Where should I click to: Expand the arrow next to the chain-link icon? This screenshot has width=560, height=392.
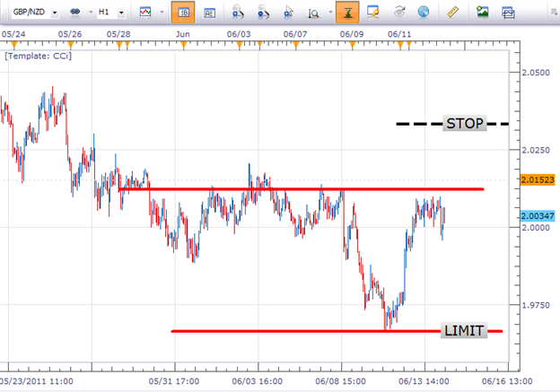click(x=91, y=13)
